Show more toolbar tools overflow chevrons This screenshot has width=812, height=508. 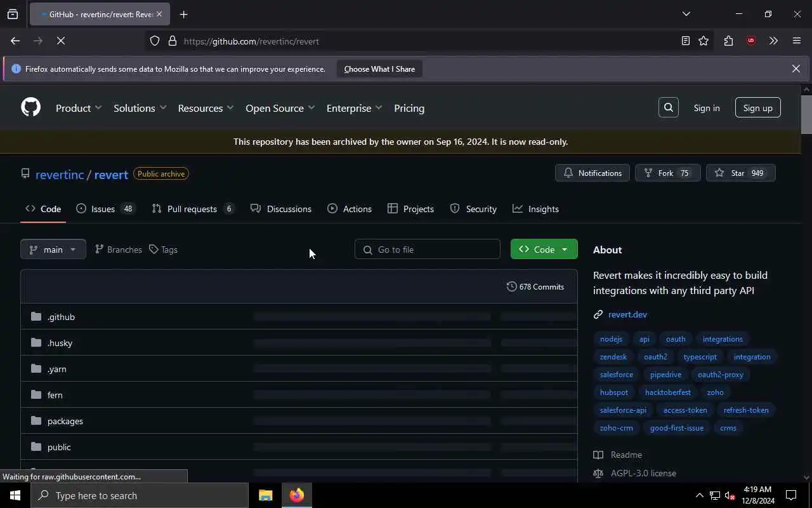click(x=773, y=41)
